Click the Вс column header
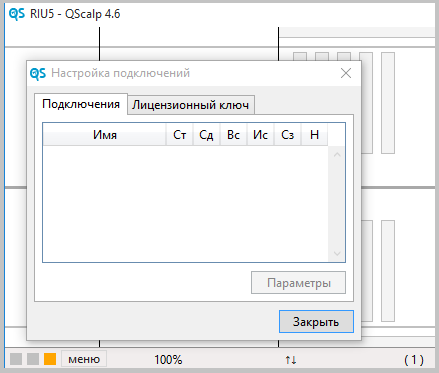Viewport: 439px width, 373px height. [x=233, y=135]
